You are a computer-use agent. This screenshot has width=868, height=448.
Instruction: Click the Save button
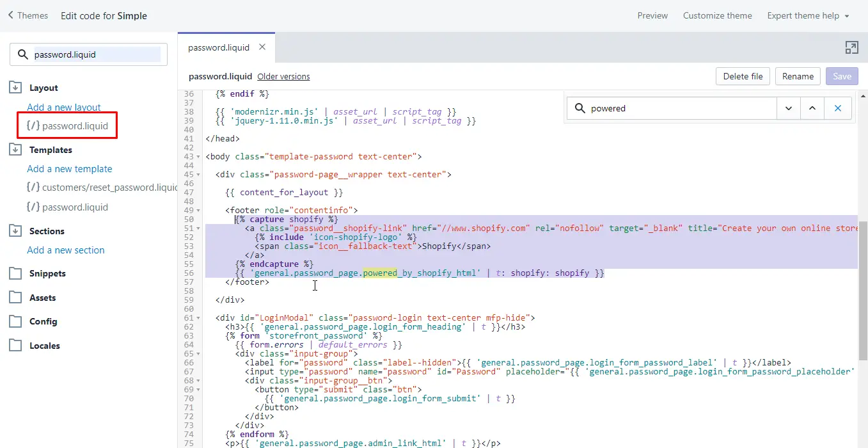pos(842,76)
